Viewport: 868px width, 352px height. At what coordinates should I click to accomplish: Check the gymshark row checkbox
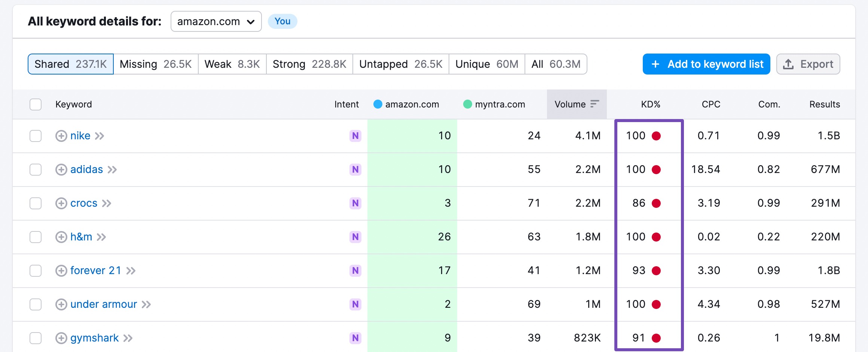point(36,338)
